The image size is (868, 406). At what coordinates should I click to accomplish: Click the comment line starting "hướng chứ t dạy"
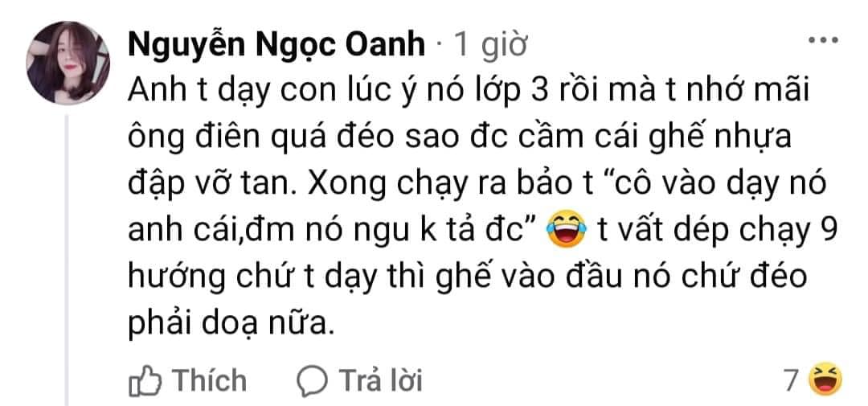coord(467,278)
